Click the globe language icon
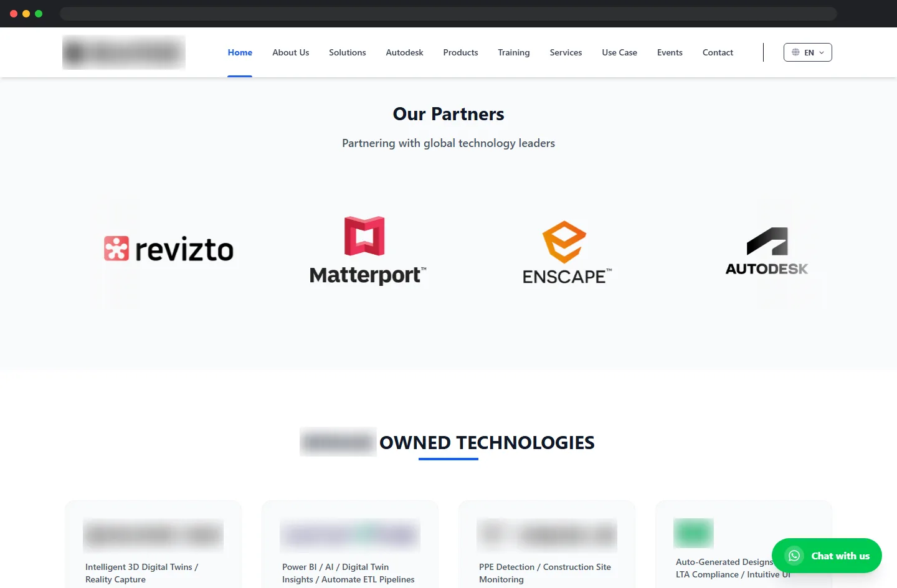This screenshot has width=897, height=588. pos(795,52)
